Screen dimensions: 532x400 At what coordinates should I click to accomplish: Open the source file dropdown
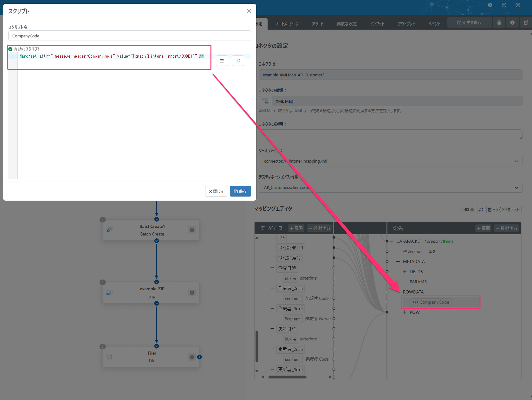coord(390,161)
